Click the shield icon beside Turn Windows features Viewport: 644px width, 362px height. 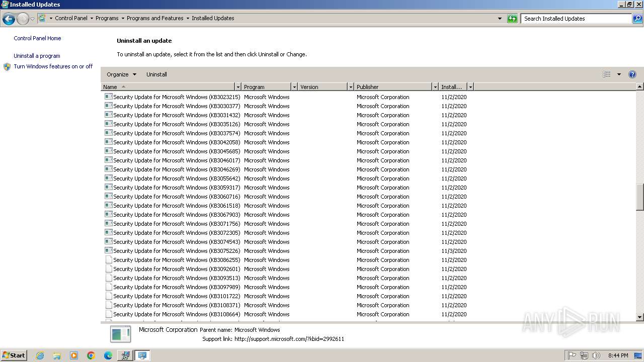click(x=7, y=67)
